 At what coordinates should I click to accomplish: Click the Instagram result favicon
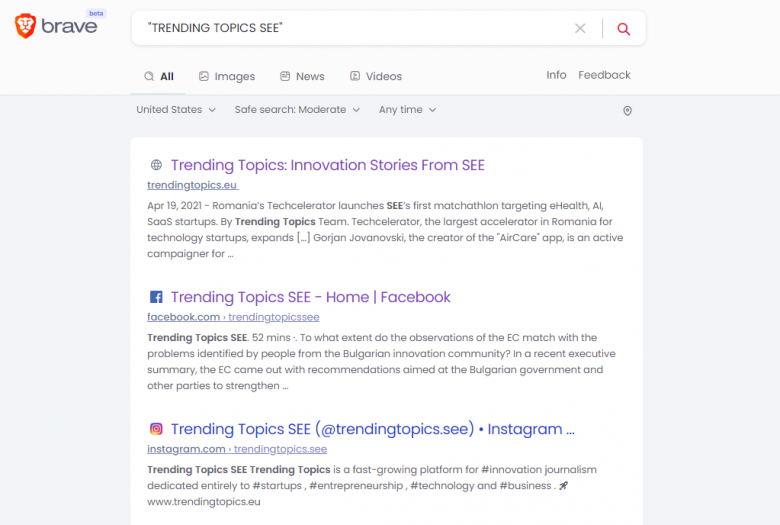(x=156, y=428)
